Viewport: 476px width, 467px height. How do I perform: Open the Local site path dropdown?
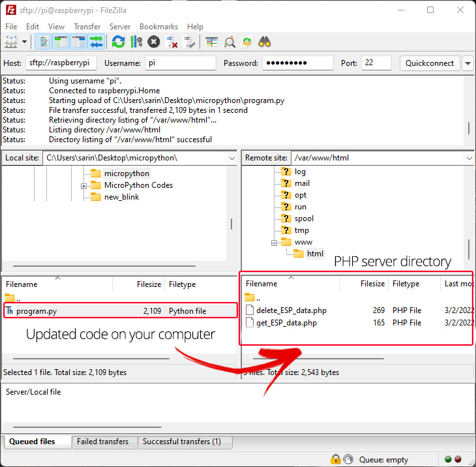pos(232,158)
